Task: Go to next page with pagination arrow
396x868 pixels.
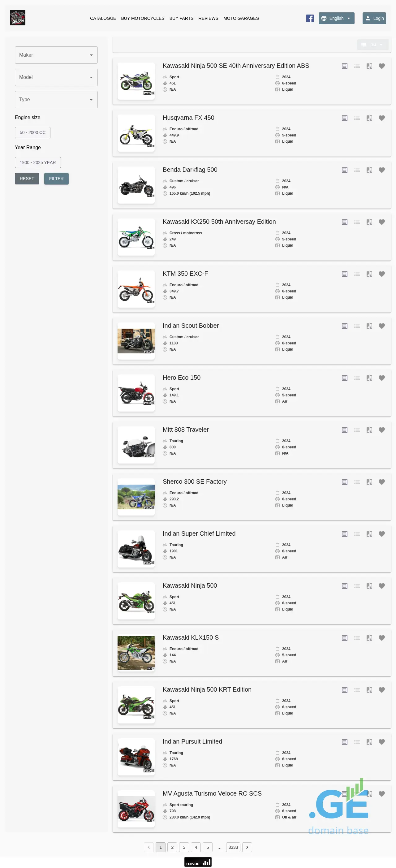Action: coord(247,847)
